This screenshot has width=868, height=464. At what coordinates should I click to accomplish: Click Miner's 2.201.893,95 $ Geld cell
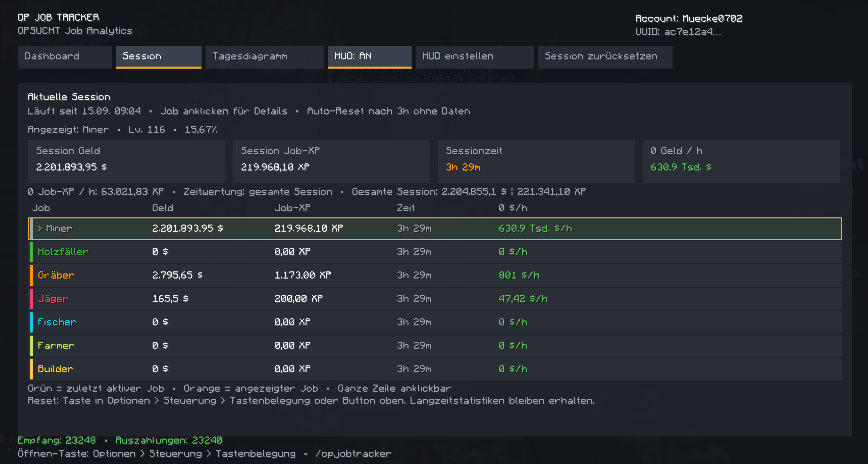coord(188,228)
